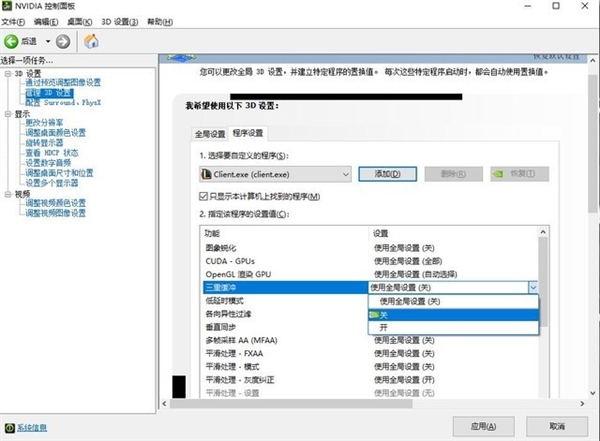The height and width of the screenshot is (441, 600).
Task: Select the 平滑处理 - FXAA row
Action: 370,353
